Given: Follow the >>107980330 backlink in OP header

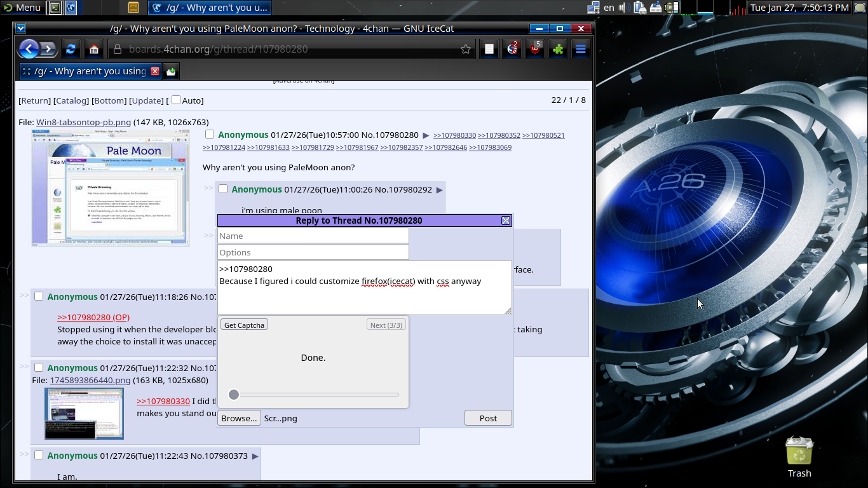Looking at the screenshot, I should [x=454, y=135].
